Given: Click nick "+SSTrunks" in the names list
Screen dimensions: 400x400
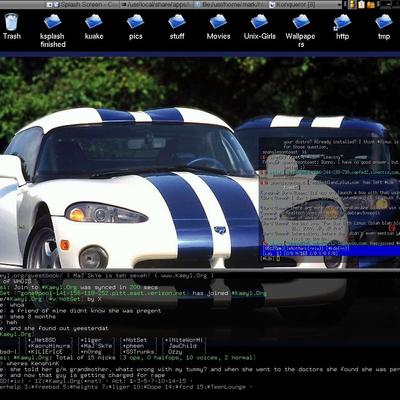Looking at the screenshot, I should tap(139, 352).
